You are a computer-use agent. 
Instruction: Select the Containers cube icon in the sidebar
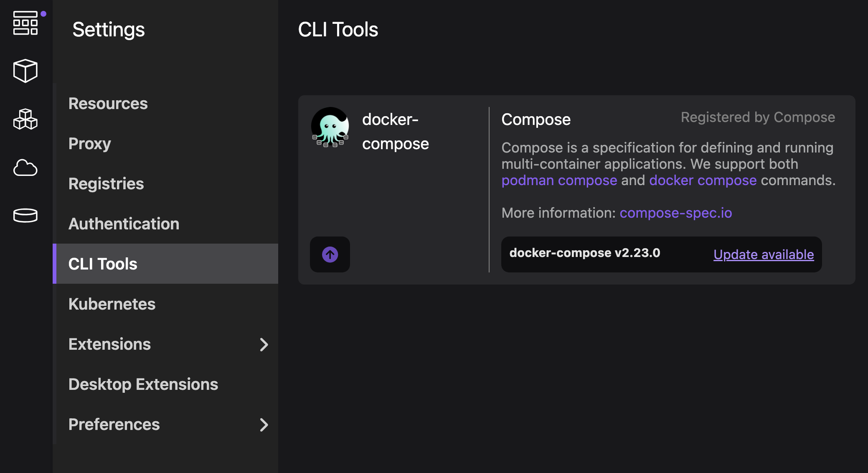(x=25, y=71)
